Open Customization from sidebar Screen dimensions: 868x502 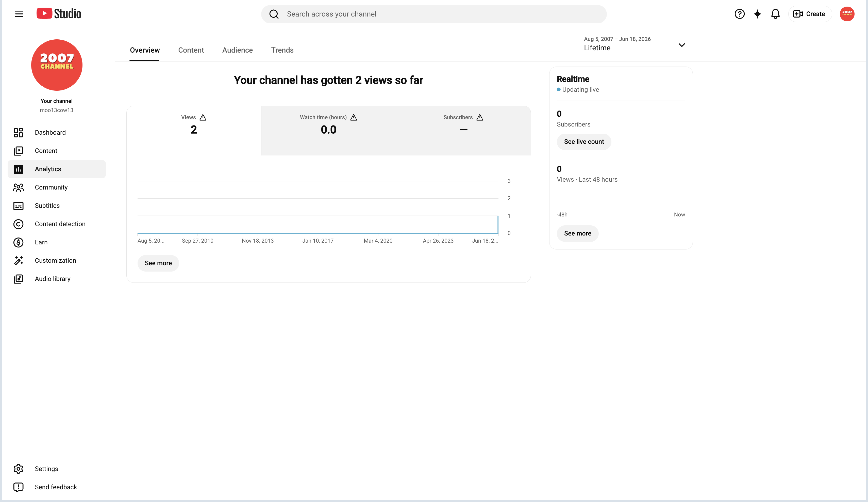click(57, 260)
